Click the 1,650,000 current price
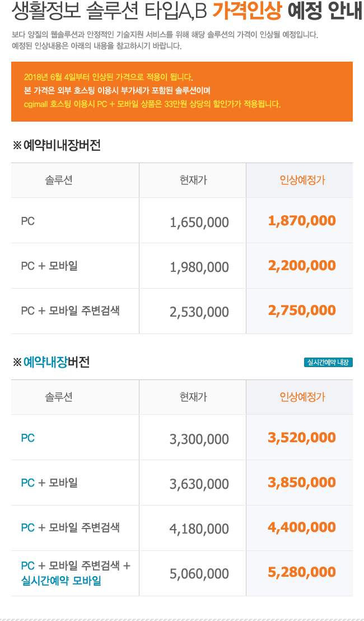This screenshot has height=621, width=364. (x=199, y=223)
